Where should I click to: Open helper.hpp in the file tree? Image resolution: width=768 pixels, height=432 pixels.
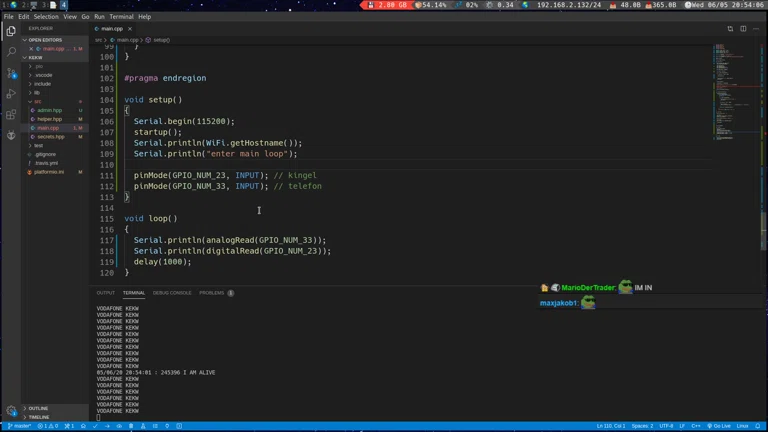coord(50,119)
